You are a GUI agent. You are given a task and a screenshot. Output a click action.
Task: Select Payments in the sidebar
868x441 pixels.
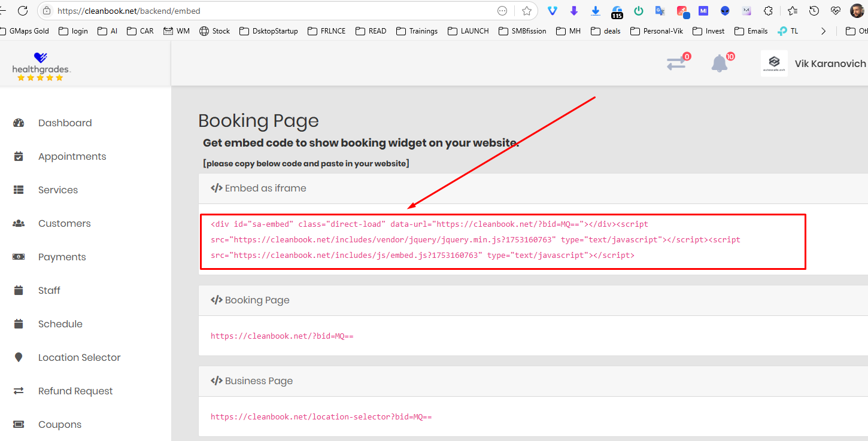pyautogui.click(x=62, y=257)
